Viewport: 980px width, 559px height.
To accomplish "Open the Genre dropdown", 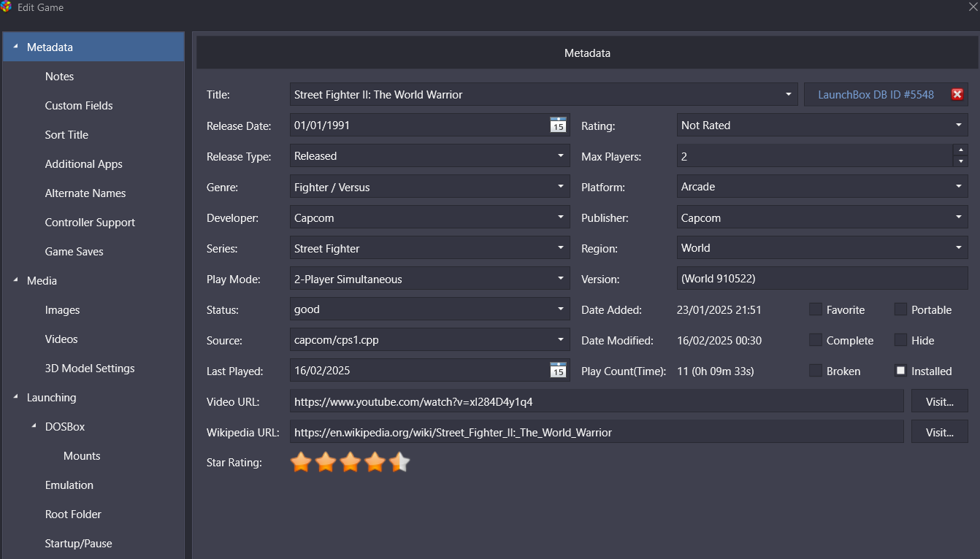I will coord(561,187).
